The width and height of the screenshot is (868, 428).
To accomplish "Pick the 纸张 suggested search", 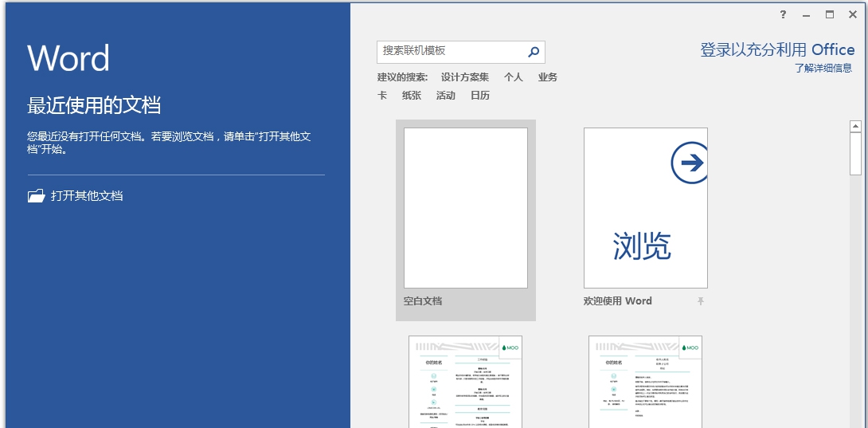I will coord(412,96).
